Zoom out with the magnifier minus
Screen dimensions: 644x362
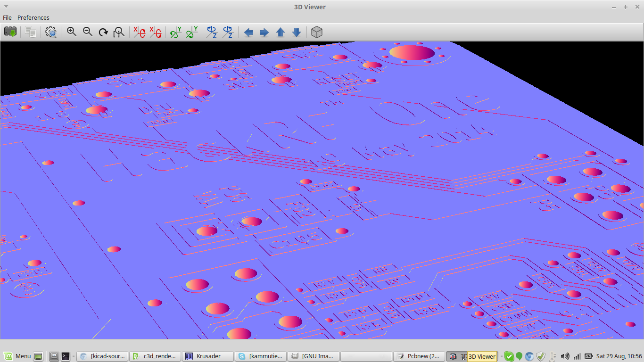pos(88,32)
